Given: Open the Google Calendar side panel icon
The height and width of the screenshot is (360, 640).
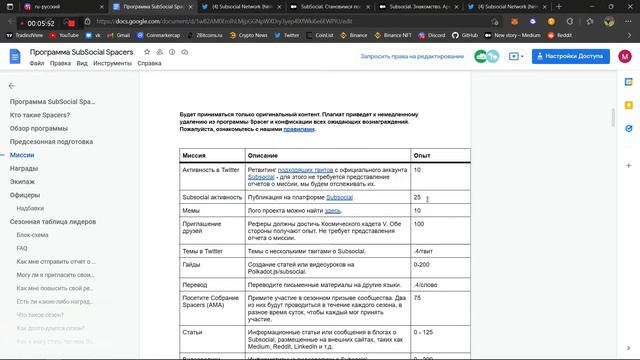Looking at the screenshot, I should coord(629,82).
